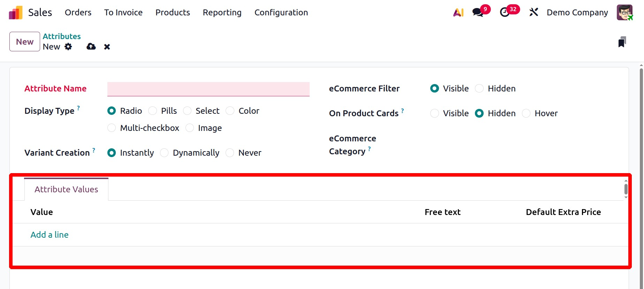Set eCommerce Filter to Hidden
Screen dimensions: 644x289
[480, 89]
